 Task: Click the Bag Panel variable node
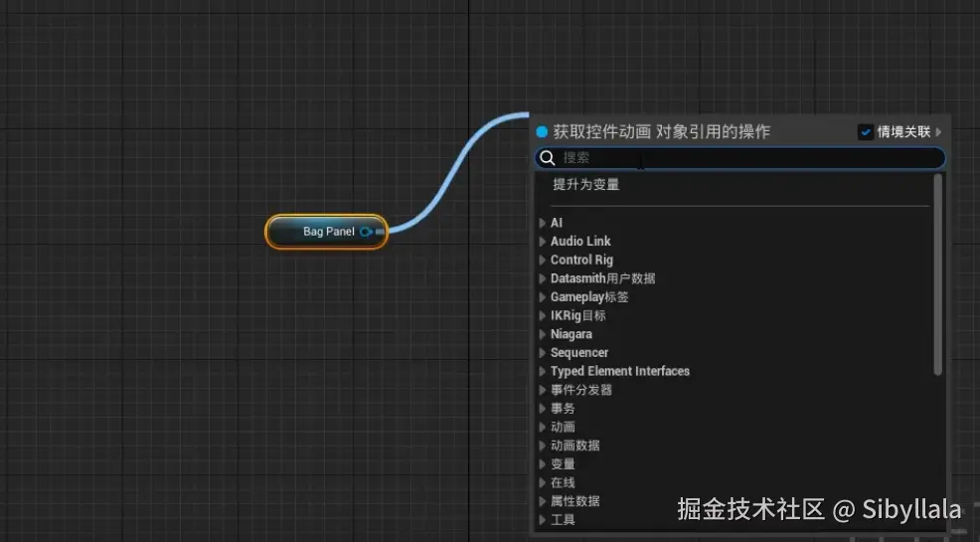(327, 232)
